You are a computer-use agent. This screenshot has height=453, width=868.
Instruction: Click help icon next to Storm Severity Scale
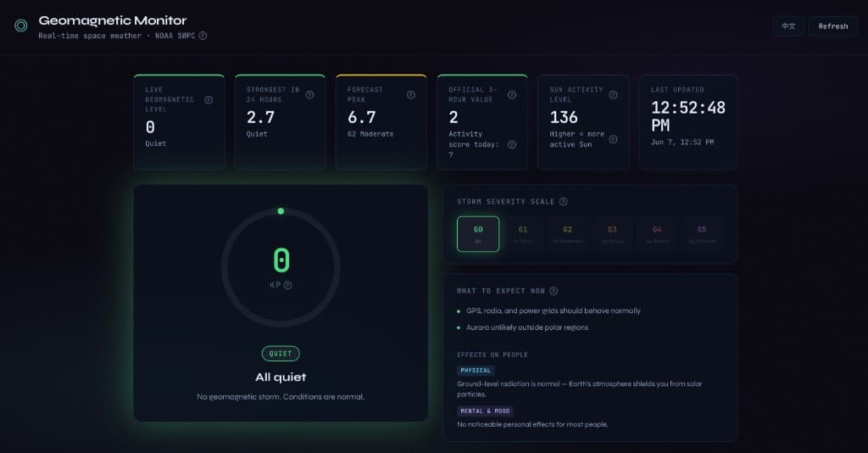pos(564,202)
